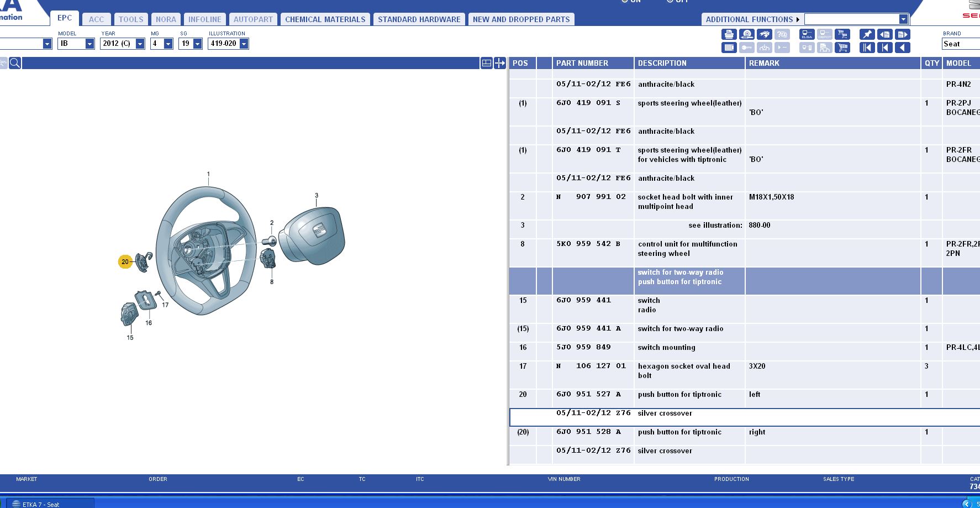
Task: Open the Standard Hardware tab
Action: 419,19
